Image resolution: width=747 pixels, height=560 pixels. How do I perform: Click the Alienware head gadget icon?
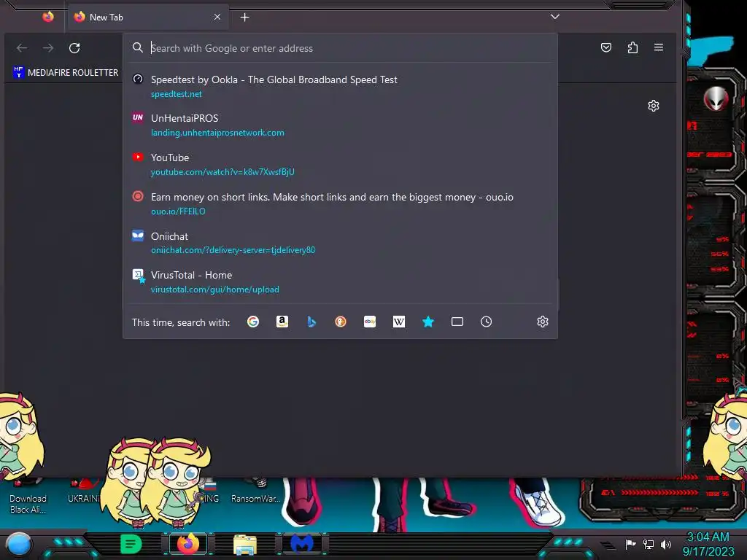pyautogui.click(x=716, y=99)
